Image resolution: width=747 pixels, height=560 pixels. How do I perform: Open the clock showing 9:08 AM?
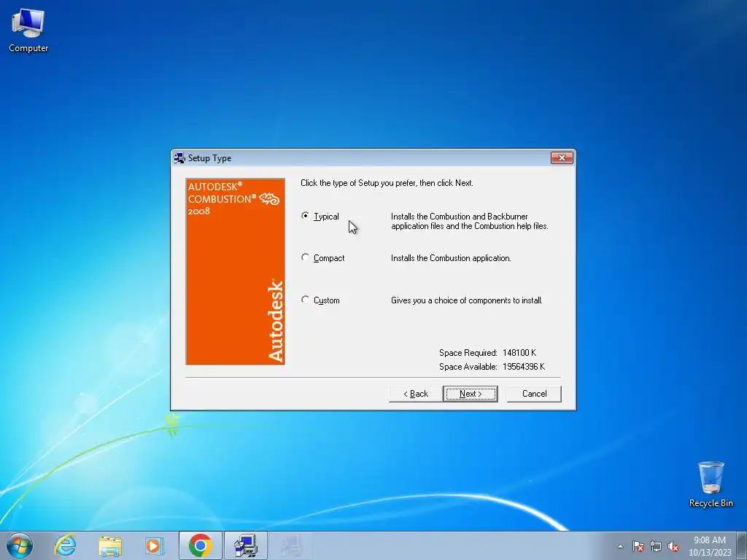tap(709, 546)
